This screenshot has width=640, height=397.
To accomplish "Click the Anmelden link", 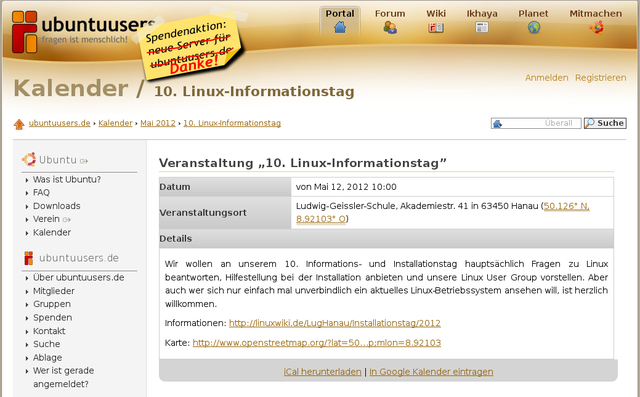I will [x=547, y=78].
